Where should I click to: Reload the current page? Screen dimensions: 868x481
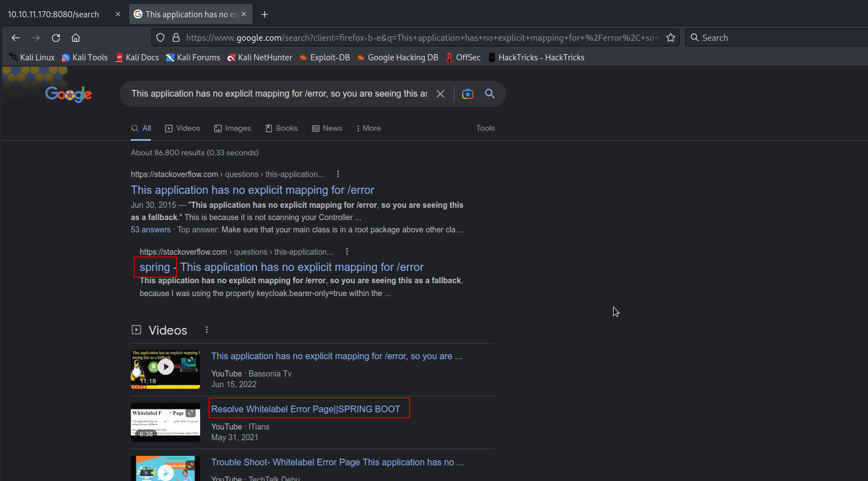coord(56,37)
